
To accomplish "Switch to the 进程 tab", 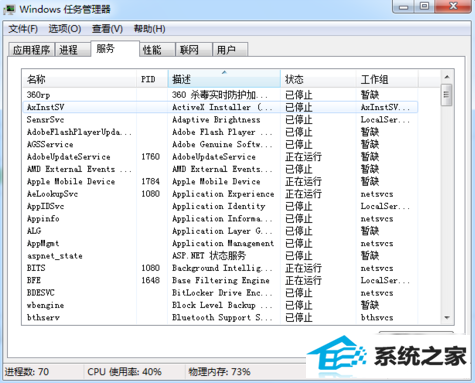I will tap(73, 50).
